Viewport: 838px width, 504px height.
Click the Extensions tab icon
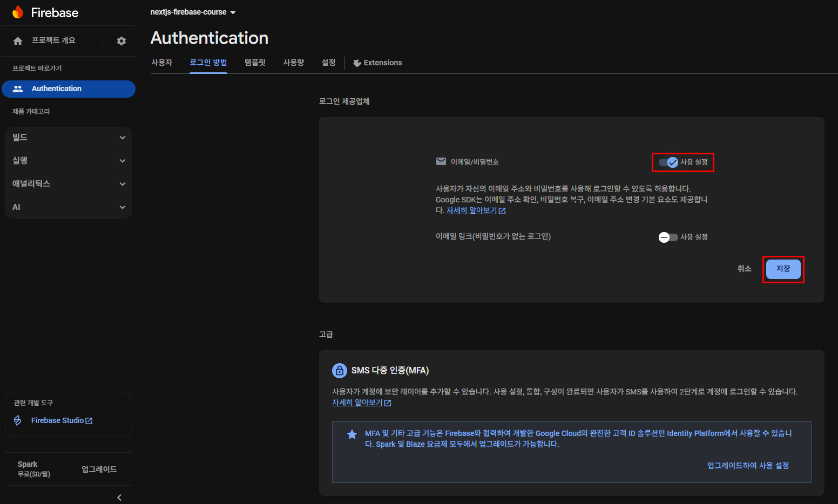coord(357,63)
